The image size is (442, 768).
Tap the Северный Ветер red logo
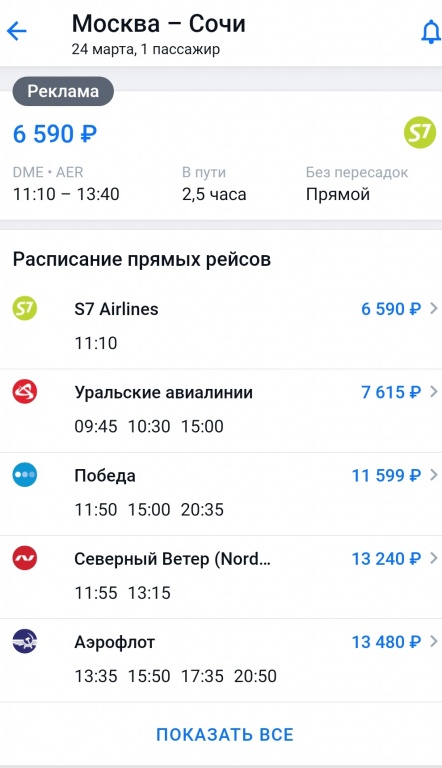pyautogui.click(x=25, y=558)
